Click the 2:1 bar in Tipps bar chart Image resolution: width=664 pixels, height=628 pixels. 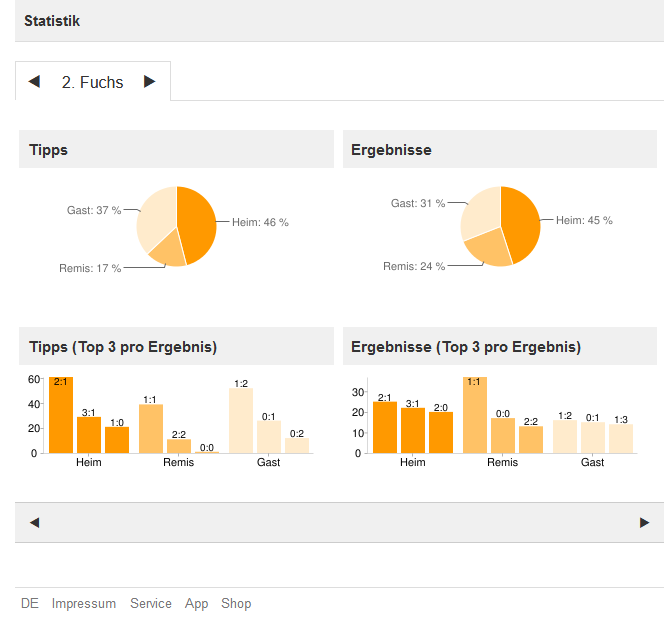coord(61,416)
